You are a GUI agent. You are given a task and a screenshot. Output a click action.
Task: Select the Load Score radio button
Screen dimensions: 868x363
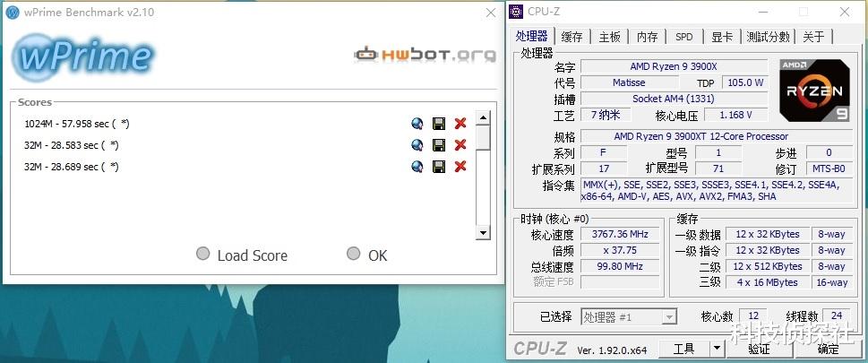click(x=203, y=254)
